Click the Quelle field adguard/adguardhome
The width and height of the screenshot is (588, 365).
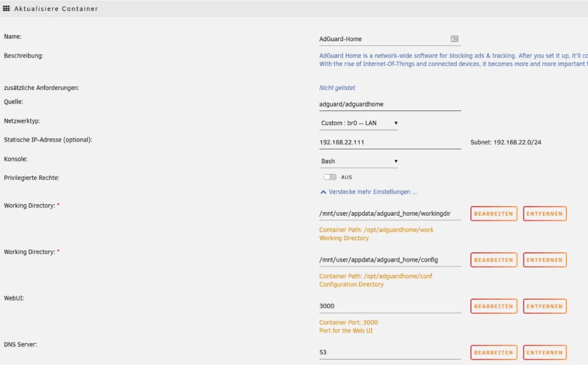[390, 104]
